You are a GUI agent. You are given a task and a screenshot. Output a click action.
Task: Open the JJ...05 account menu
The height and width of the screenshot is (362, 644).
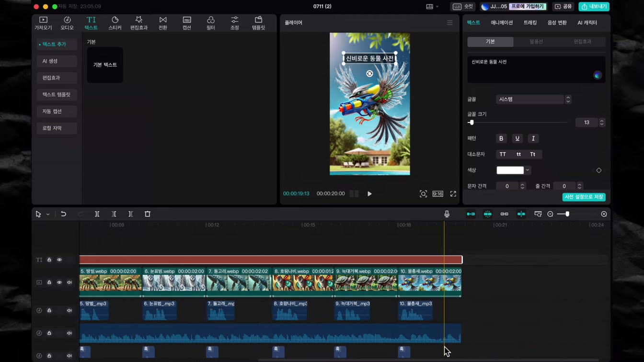(494, 7)
